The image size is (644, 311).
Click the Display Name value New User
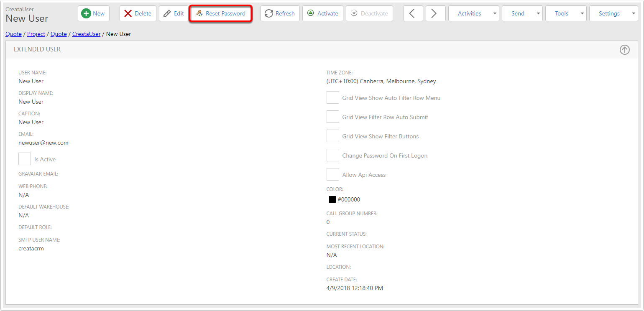tap(31, 102)
